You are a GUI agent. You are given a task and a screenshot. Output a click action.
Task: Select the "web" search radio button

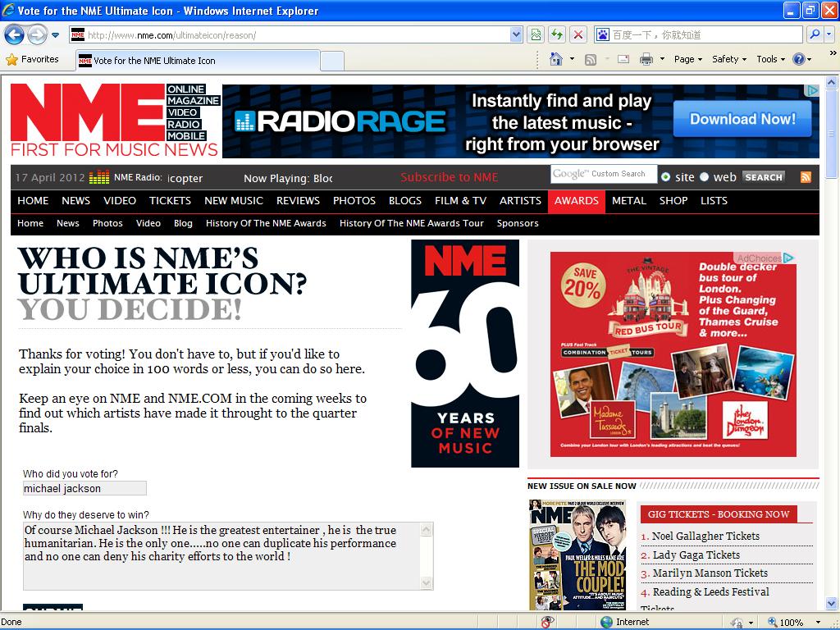click(704, 176)
